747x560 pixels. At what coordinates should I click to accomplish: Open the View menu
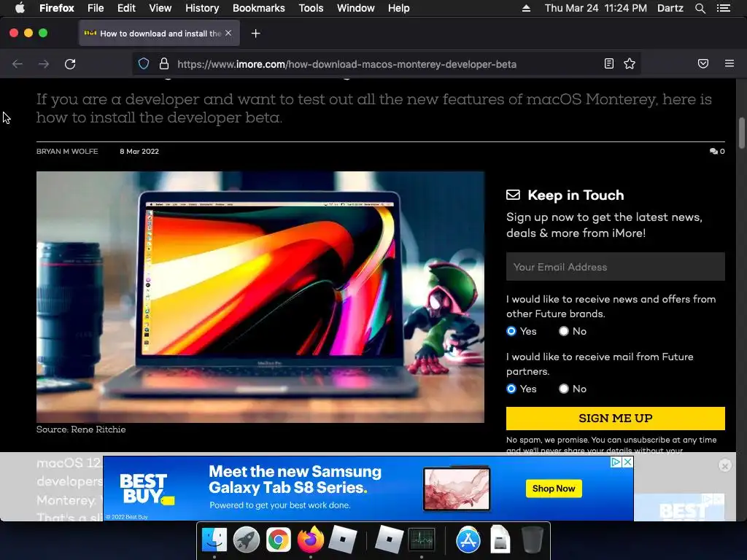[x=160, y=8]
